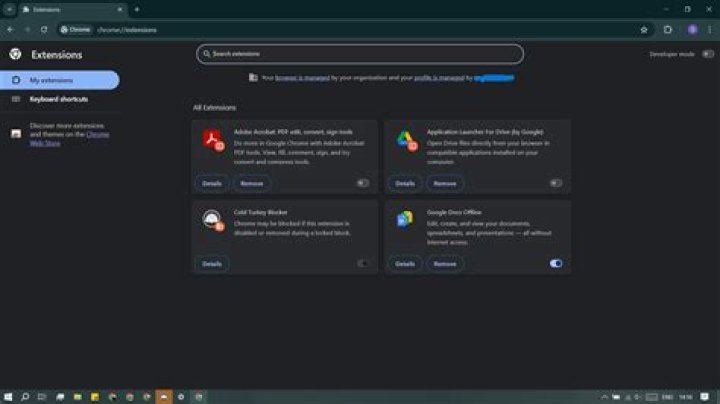
Task: Click the 'All Extensions' heading text
Action: pyautogui.click(x=214, y=107)
